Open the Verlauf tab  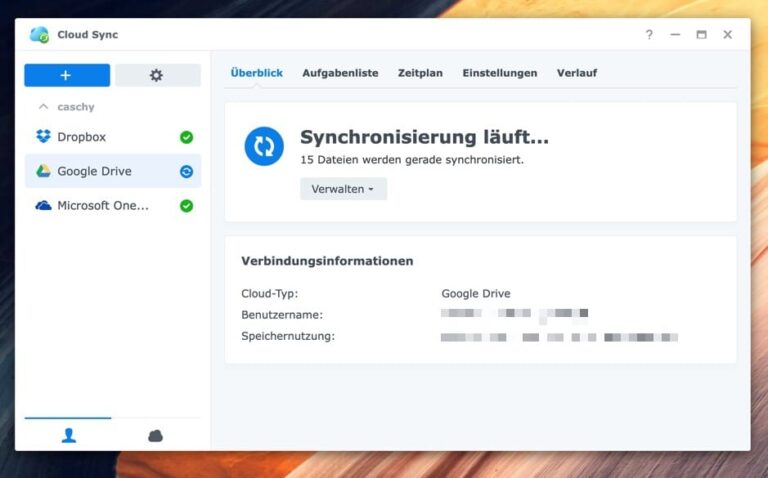coord(577,73)
